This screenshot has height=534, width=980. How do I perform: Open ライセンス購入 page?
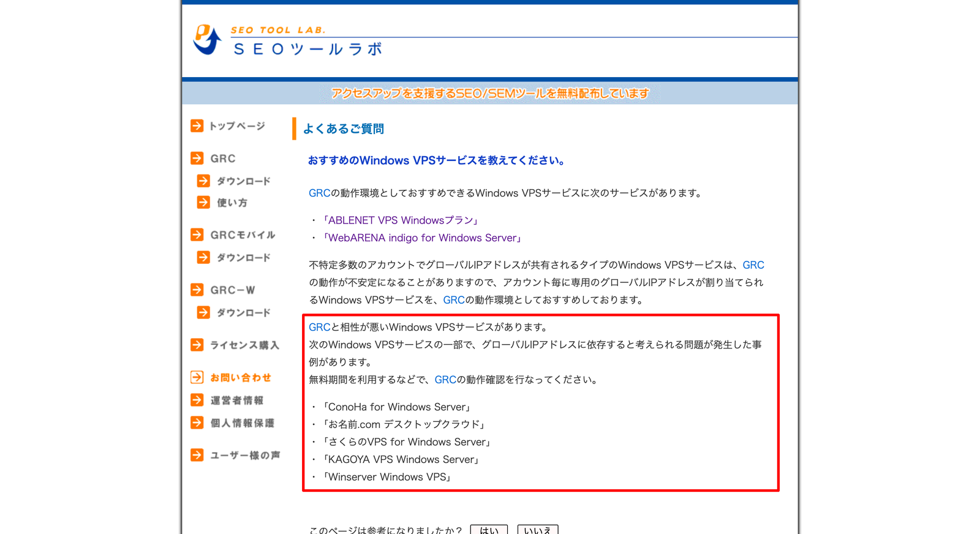pos(244,345)
